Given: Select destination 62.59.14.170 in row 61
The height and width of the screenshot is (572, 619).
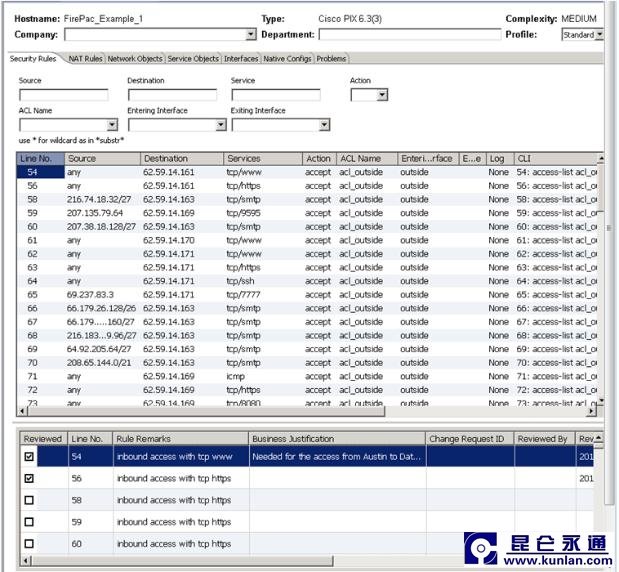Looking at the screenshot, I should (169, 240).
